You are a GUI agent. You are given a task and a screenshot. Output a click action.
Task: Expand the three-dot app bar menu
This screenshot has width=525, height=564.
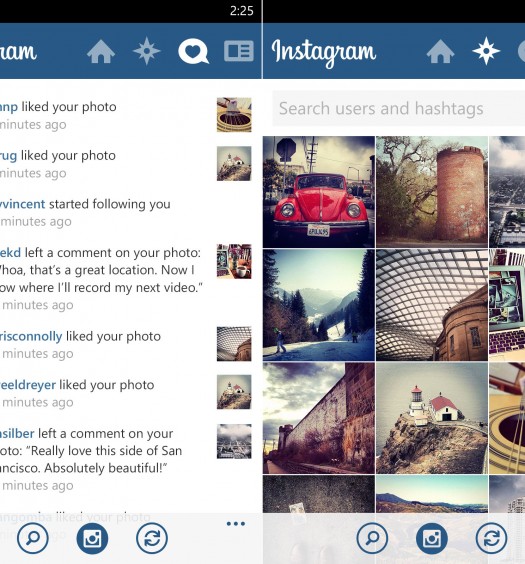236,524
